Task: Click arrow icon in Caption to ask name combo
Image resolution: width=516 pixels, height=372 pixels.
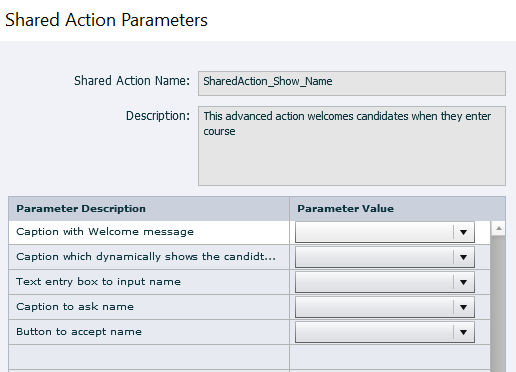Action: (x=463, y=307)
